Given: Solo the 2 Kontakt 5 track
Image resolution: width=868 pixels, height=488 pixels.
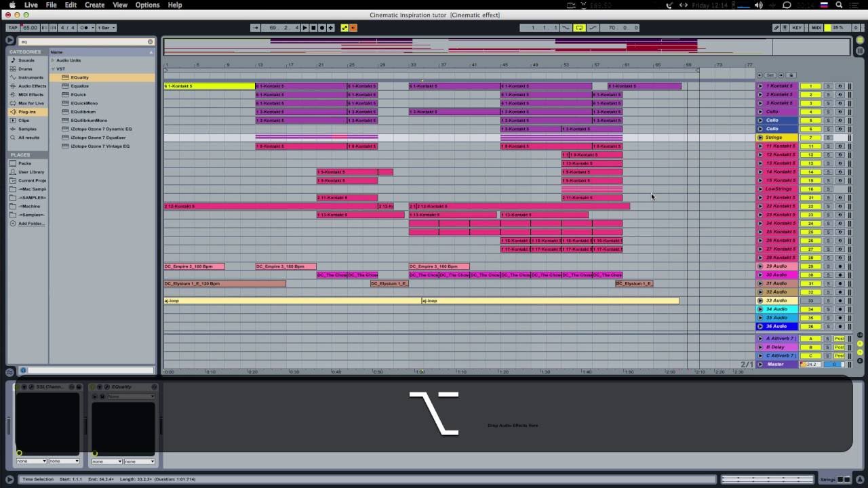Looking at the screenshot, I should 828,95.
